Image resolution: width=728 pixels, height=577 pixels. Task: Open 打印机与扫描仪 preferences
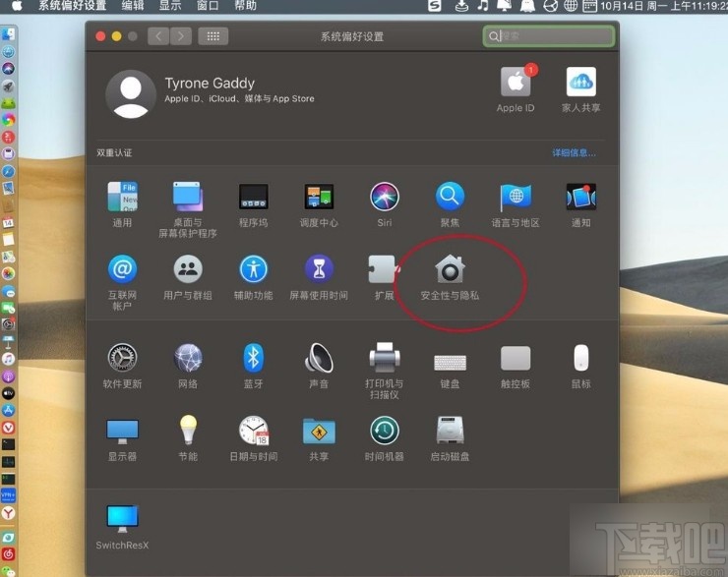coord(385,357)
